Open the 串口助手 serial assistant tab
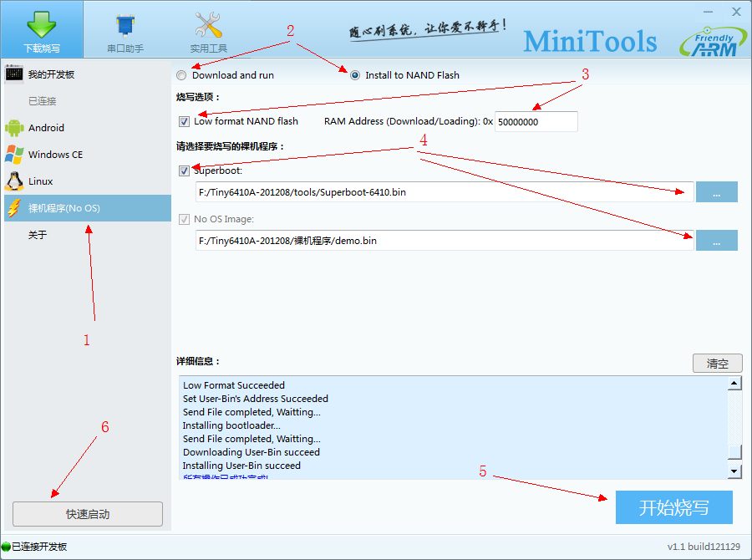The width and height of the screenshot is (752, 560). 125,33
